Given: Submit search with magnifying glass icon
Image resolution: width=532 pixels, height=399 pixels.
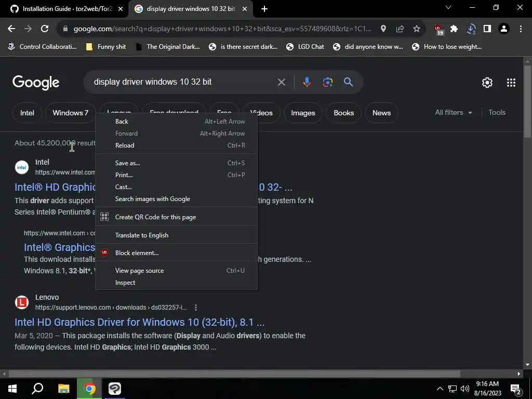Looking at the screenshot, I should click(348, 82).
